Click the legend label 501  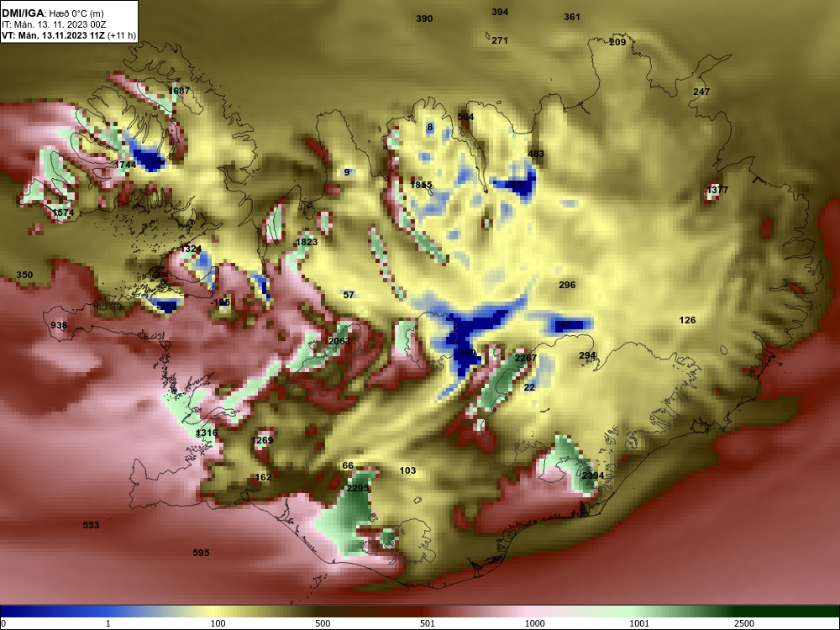click(x=428, y=623)
